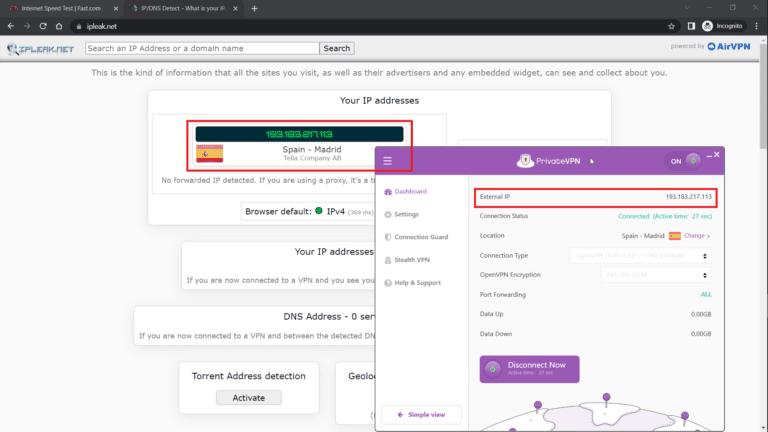
Task: Switch to the Fast.com speed test tab
Action: (x=60, y=8)
